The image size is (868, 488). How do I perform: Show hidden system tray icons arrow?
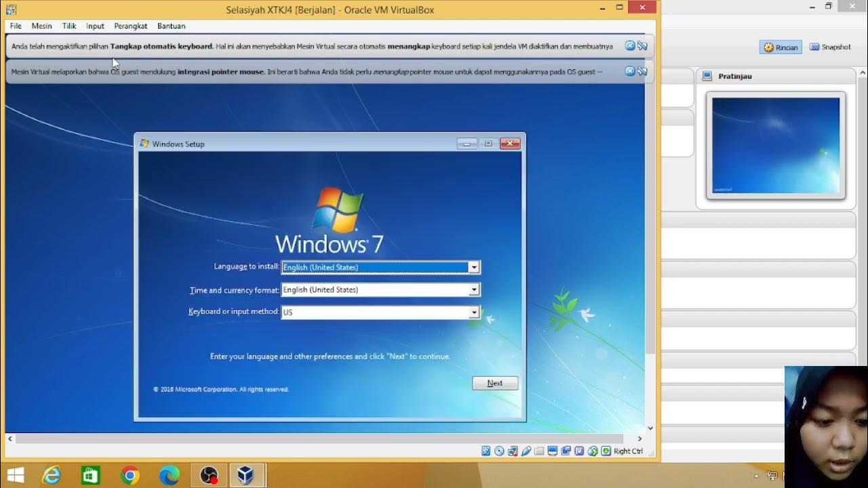(x=757, y=476)
